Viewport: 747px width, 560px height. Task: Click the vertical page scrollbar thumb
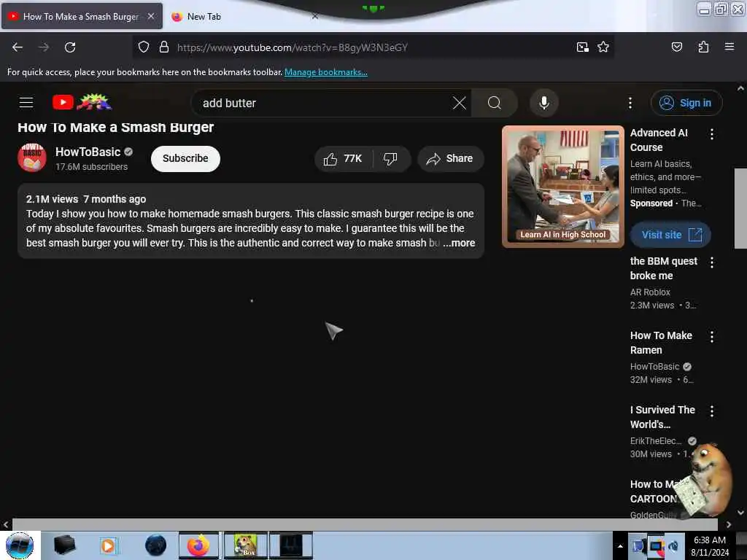click(740, 208)
